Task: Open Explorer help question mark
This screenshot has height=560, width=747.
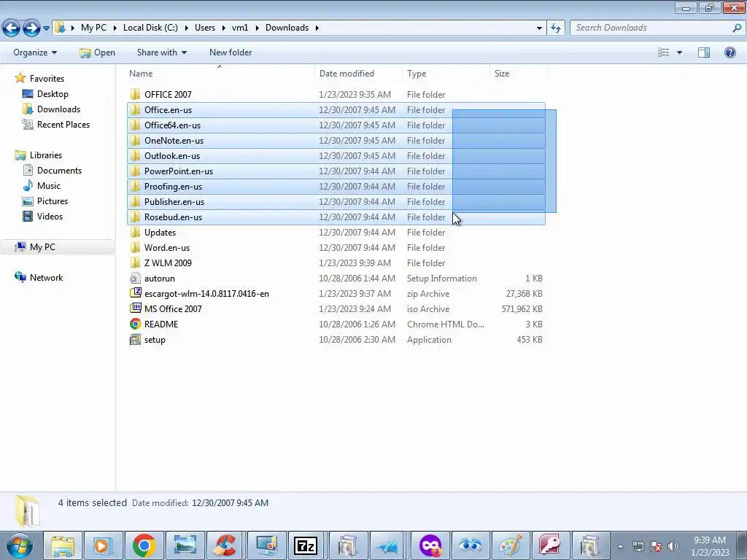Action: point(729,52)
